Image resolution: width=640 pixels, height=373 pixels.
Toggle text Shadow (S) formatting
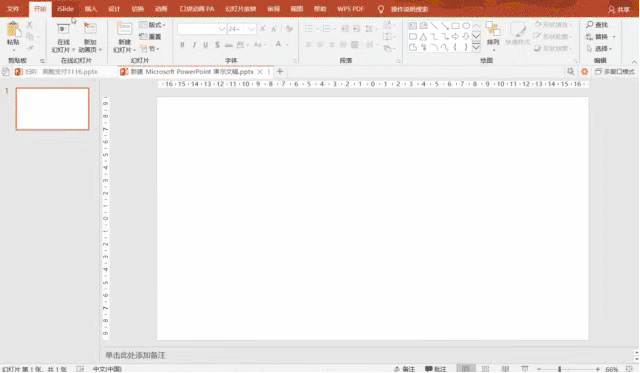point(217,44)
